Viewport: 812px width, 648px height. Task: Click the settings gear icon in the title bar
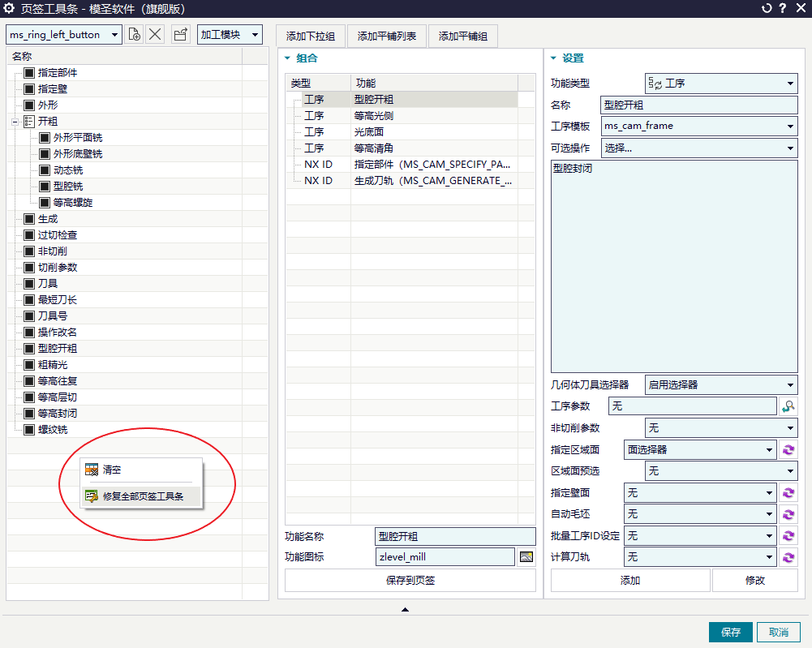click(9, 8)
